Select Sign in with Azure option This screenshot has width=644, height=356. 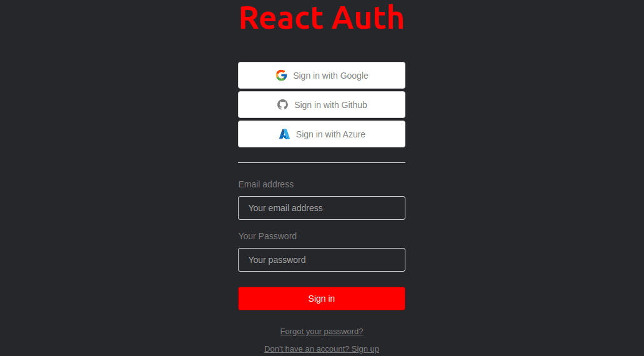click(x=322, y=134)
